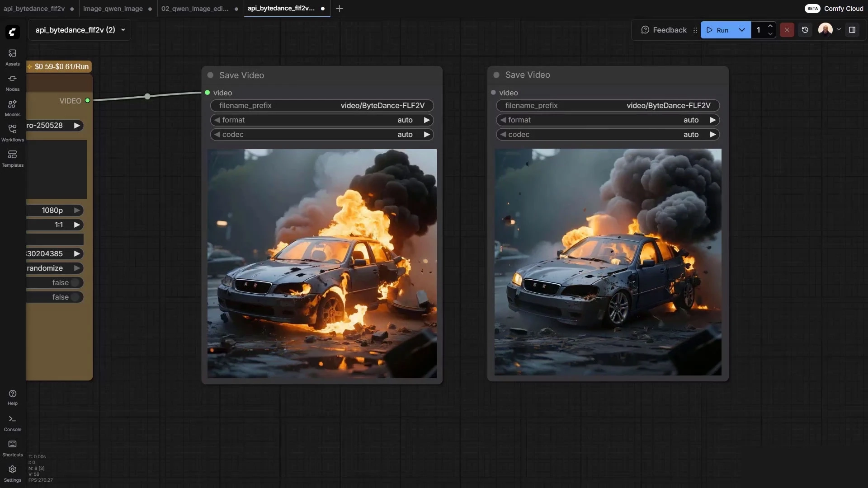The height and width of the screenshot is (488, 868).
Task: Switch to the 02_qwen_Image_edi... tab
Action: [195, 9]
